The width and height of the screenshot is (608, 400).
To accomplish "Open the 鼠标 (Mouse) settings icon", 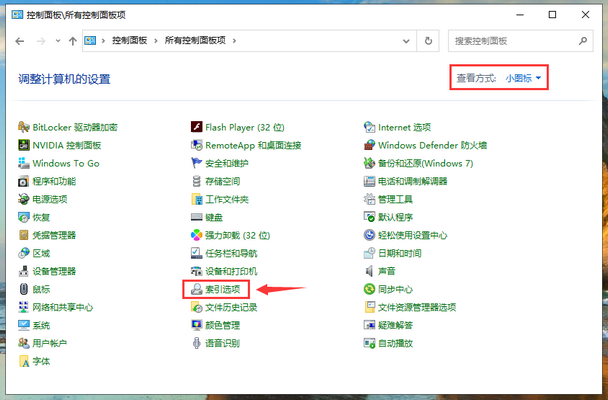I will (41, 289).
